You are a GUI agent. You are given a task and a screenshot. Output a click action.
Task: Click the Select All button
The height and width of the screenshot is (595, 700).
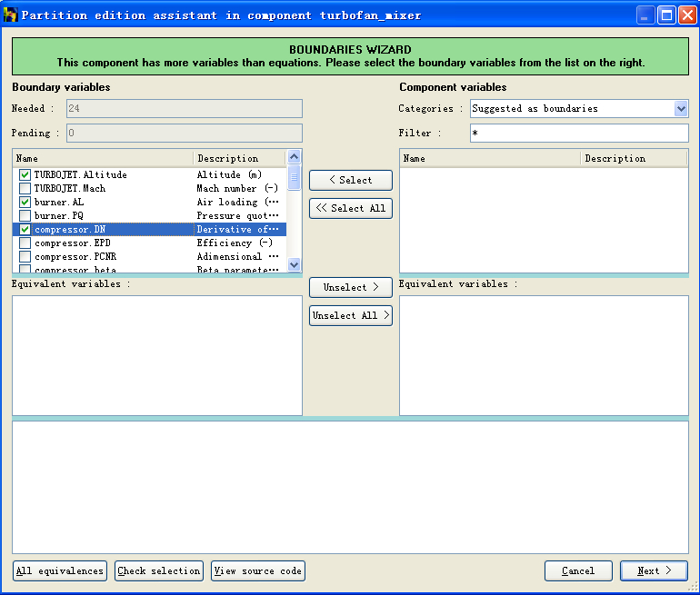click(x=350, y=208)
